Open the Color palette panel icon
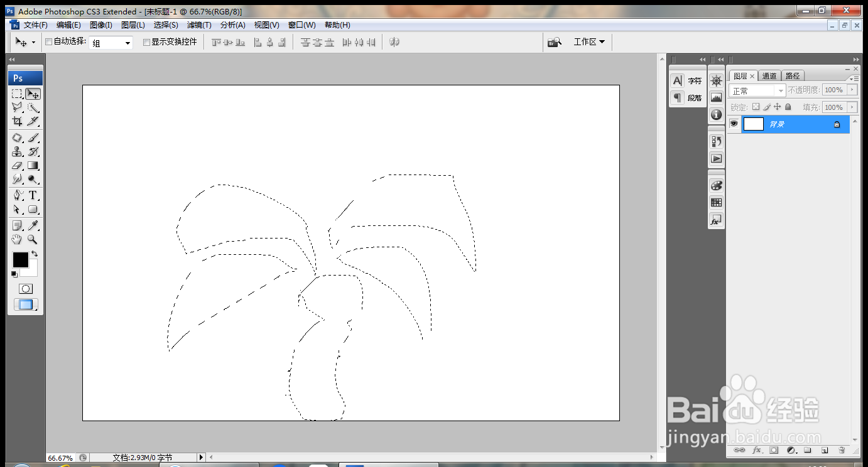 tap(716, 185)
